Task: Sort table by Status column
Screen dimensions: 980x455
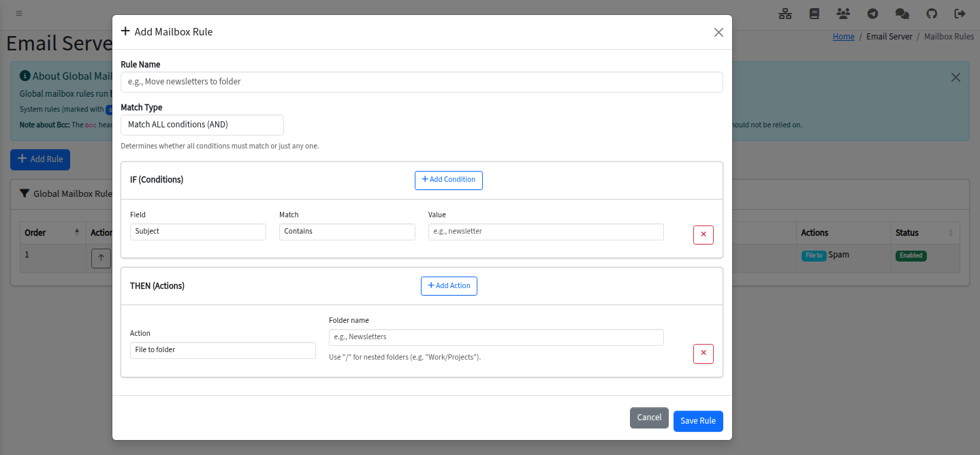Action: click(x=925, y=233)
